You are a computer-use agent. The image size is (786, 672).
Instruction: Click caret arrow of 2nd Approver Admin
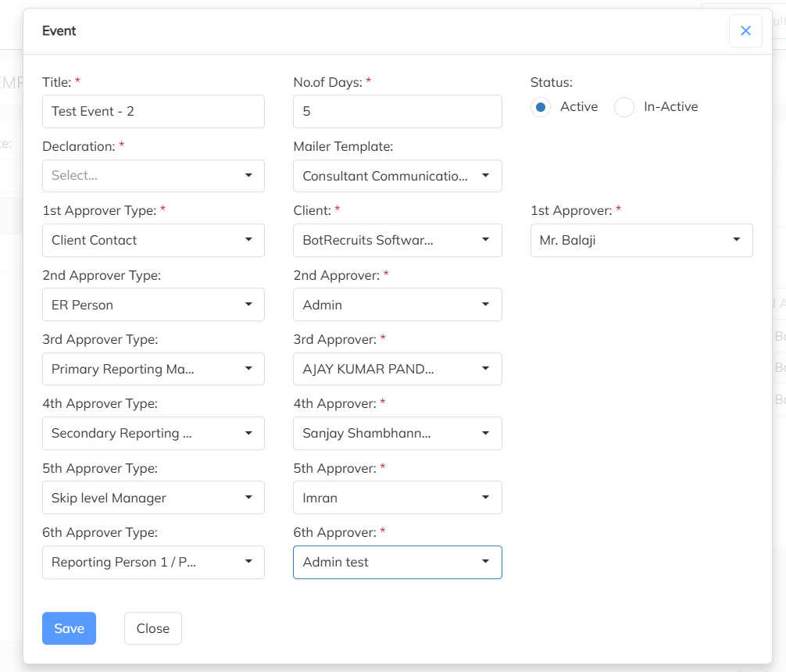tap(485, 305)
